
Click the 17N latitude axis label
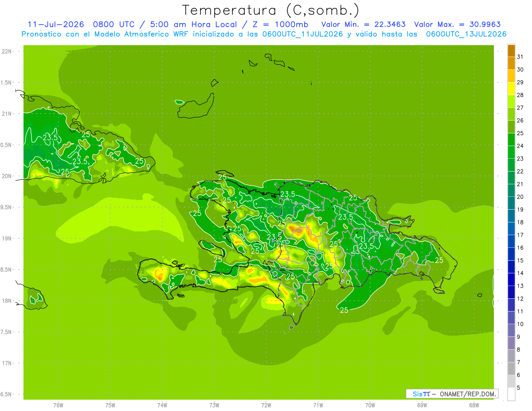(7, 363)
